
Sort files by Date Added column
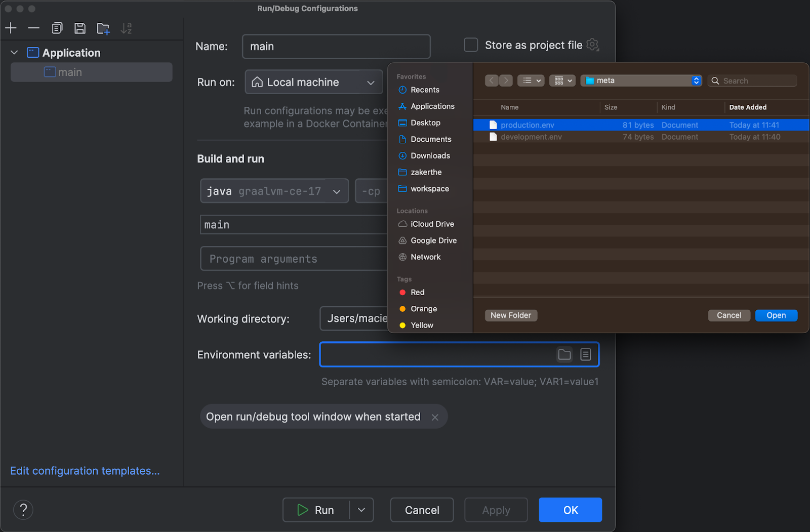pos(748,107)
